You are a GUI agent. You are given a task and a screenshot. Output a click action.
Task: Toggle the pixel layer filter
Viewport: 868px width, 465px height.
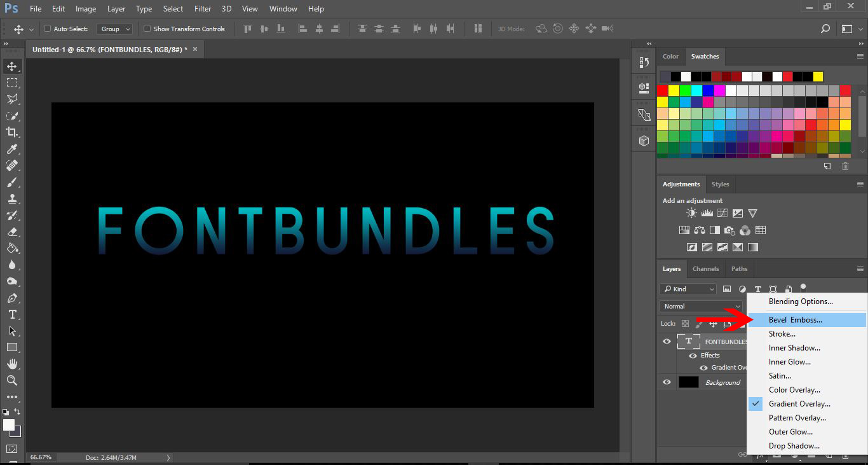[x=727, y=289]
